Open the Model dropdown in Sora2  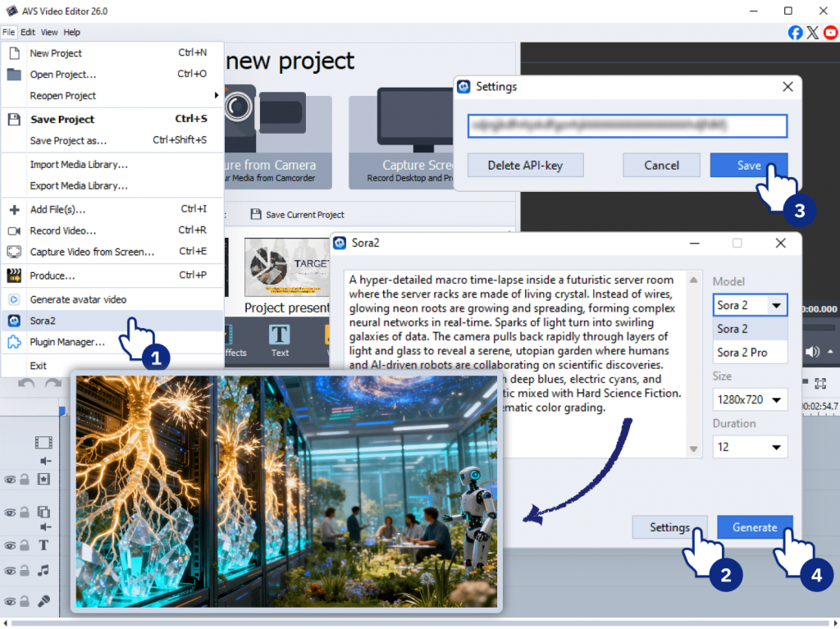point(750,305)
